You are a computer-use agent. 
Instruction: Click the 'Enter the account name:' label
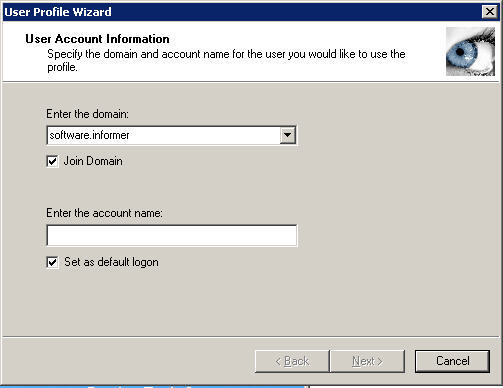(x=104, y=213)
